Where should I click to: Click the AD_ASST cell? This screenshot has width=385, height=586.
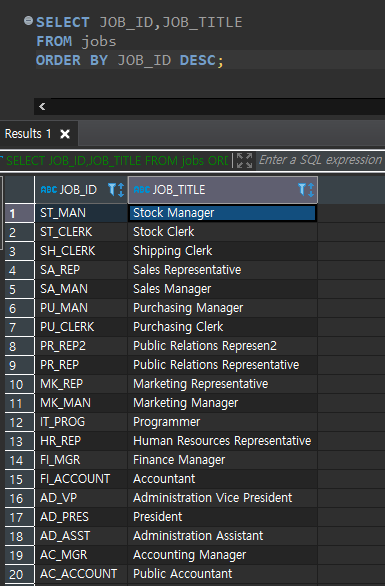coord(81,536)
